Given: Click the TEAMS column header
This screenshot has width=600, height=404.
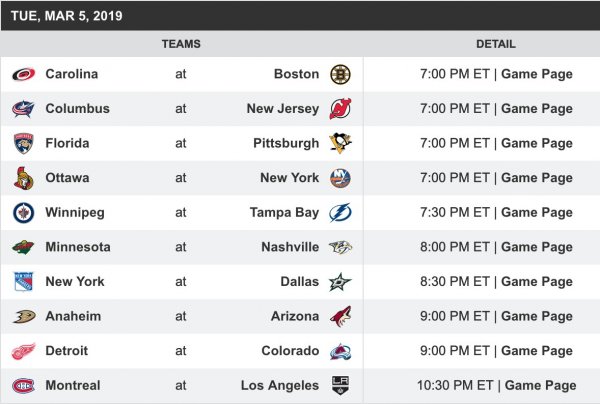Looking at the screenshot, I should click(181, 44).
